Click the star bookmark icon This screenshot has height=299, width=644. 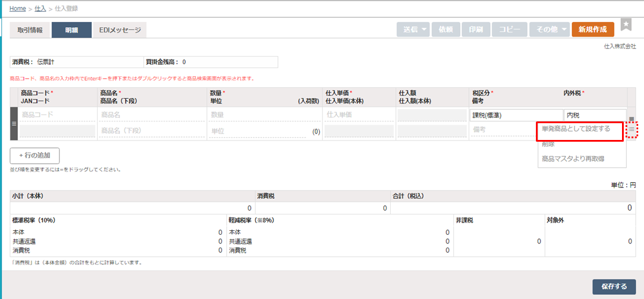click(626, 24)
